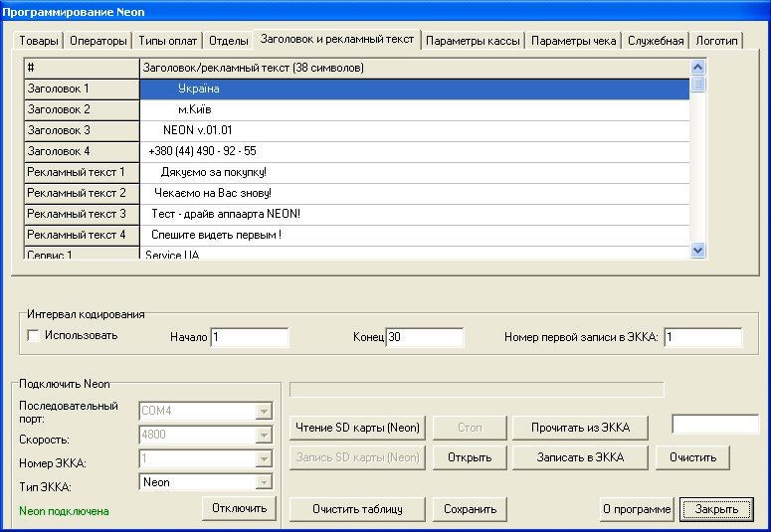Click the Конец input field
The image size is (771, 532).
pyautogui.click(x=425, y=337)
